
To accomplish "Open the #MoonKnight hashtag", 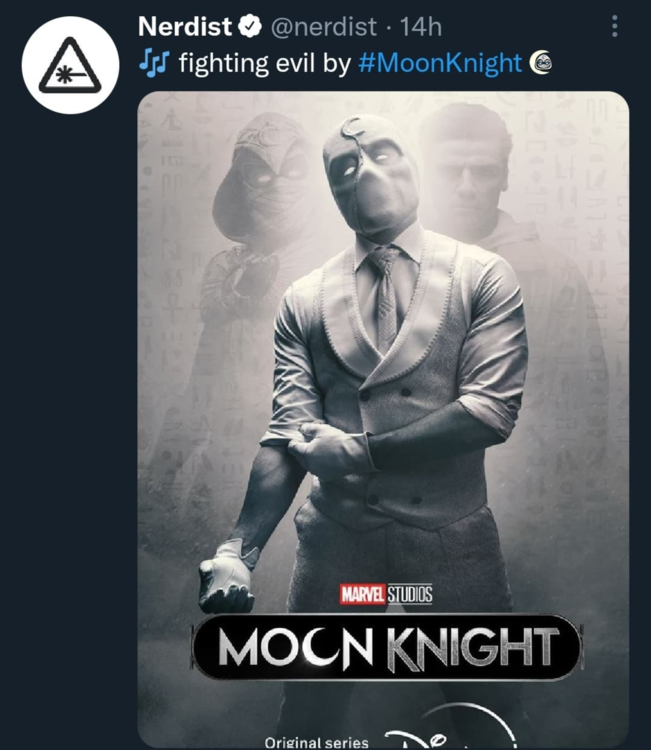I will coord(439,64).
